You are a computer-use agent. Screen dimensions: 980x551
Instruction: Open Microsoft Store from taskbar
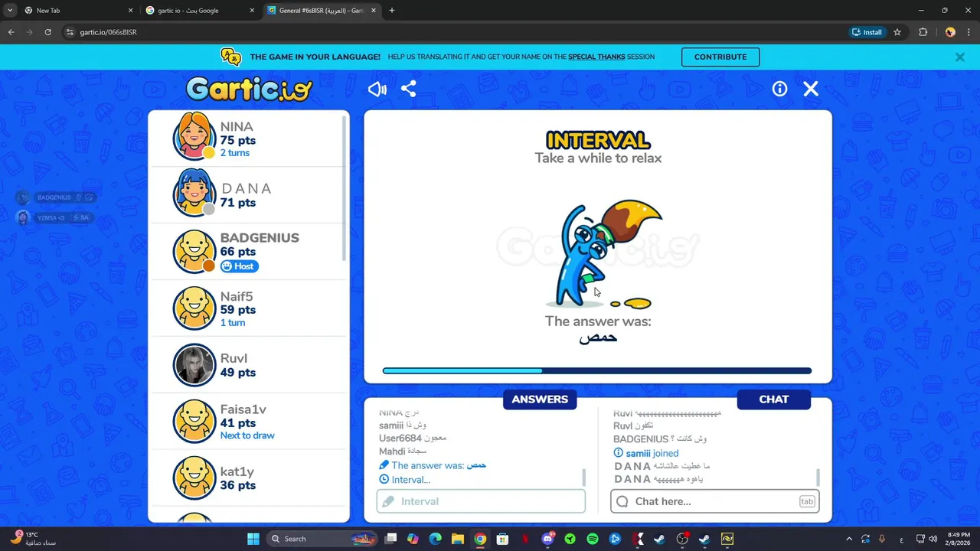click(502, 539)
